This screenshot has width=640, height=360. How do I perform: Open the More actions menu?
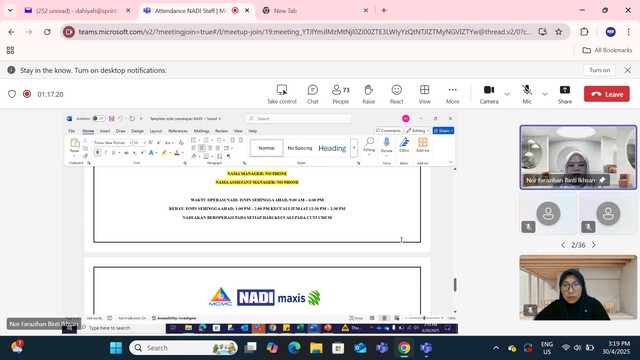click(x=452, y=94)
